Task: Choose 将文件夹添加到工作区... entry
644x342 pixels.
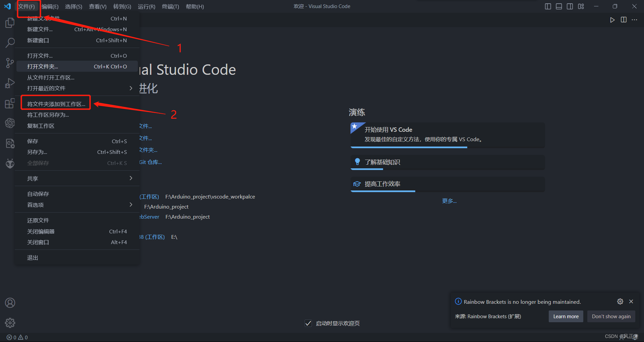Action: point(77,104)
